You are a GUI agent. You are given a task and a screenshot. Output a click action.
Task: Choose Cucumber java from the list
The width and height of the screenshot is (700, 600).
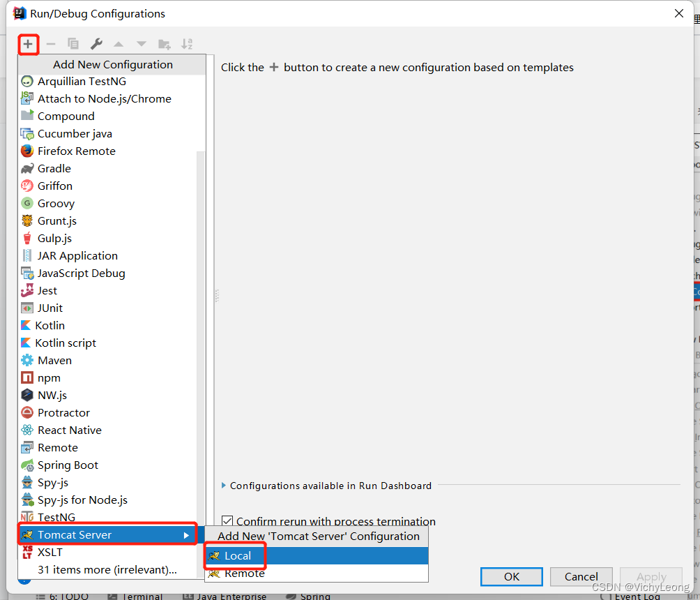107,133
